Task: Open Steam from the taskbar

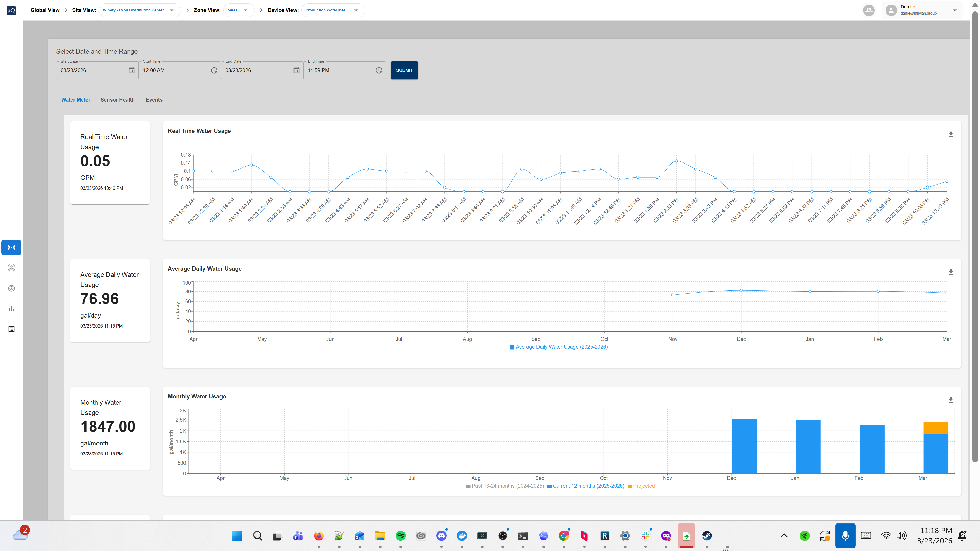Action: [707, 536]
